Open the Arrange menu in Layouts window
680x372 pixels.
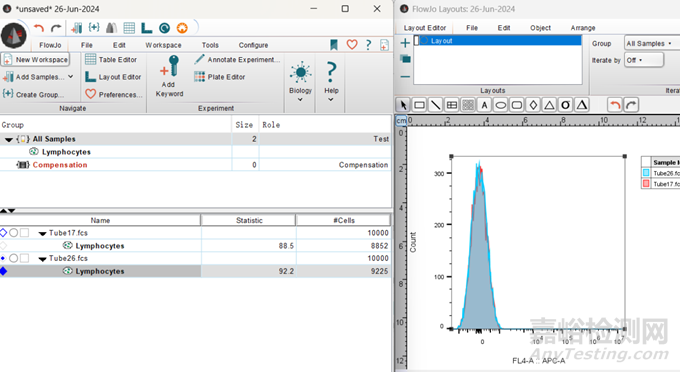(x=582, y=28)
